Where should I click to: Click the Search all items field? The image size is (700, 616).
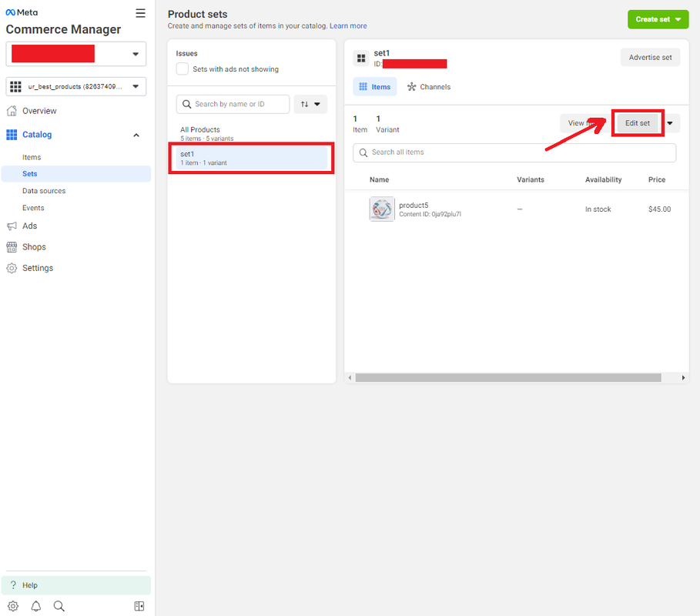point(514,152)
